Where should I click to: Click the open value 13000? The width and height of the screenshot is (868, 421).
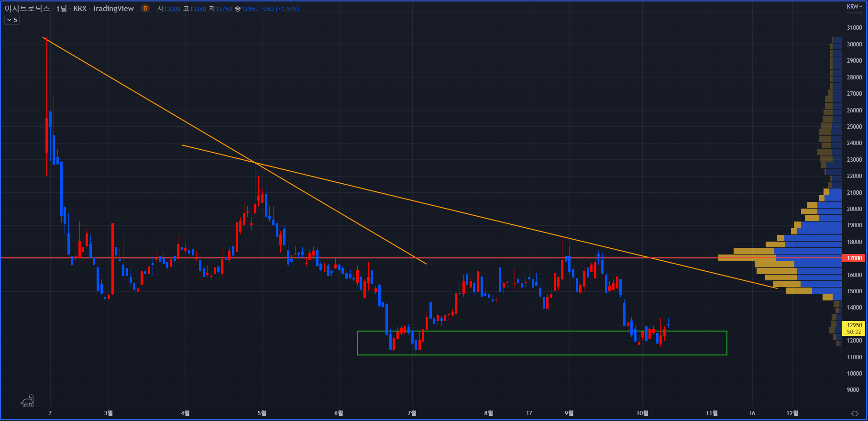172,9
